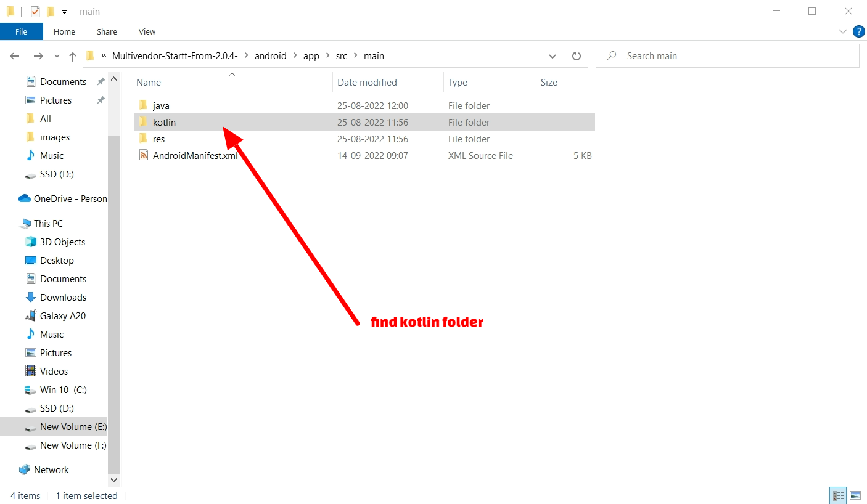Click the Back navigation arrow
Image resolution: width=867 pixels, height=504 pixels.
pos(15,56)
